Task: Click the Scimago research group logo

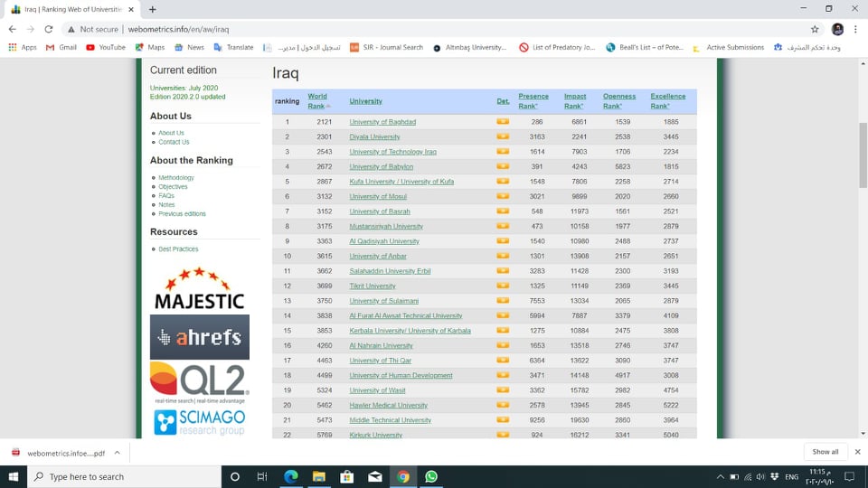Action: pyautogui.click(x=199, y=422)
